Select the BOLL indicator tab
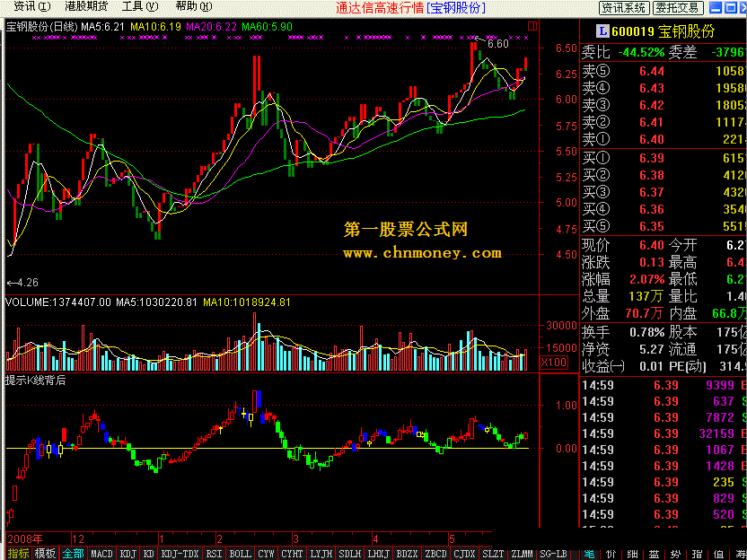Viewport: 747px width, 560px height. tap(240, 554)
